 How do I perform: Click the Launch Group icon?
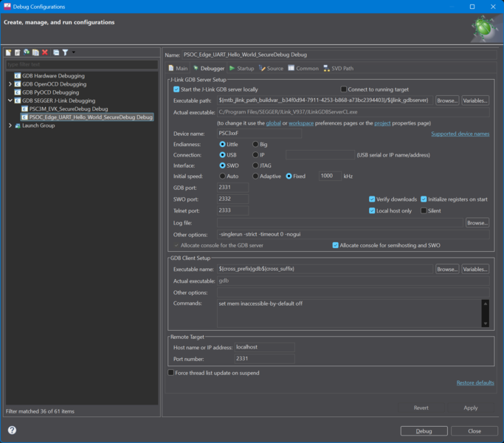click(18, 126)
